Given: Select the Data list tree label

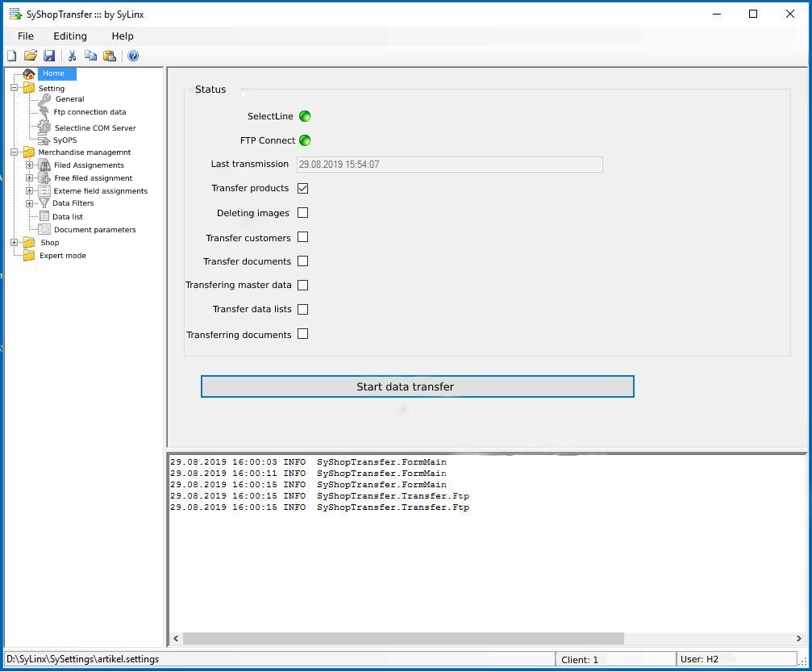Looking at the screenshot, I should point(67,216).
